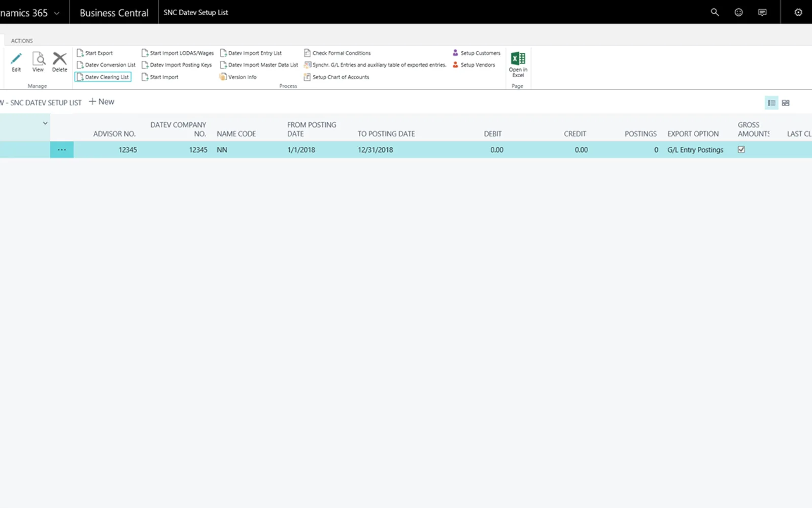Click the Delete X icon
The width and height of the screenshot is (812, 508).
(x=59, y=59)
